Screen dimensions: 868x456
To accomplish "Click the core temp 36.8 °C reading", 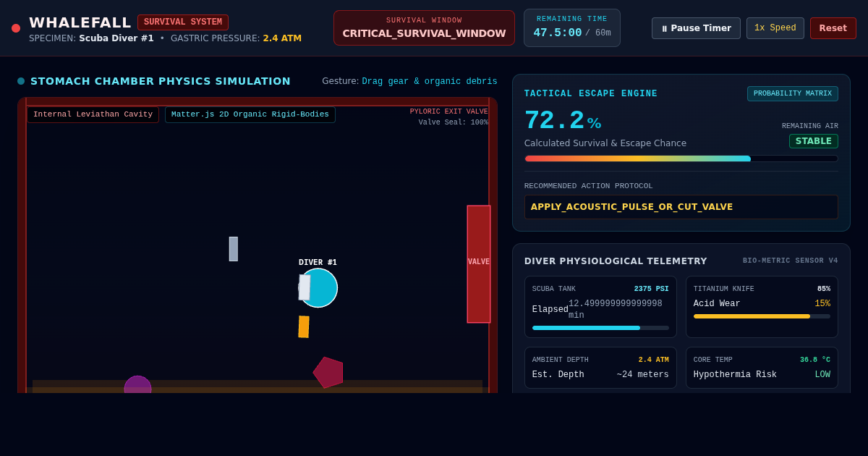I will pyautogui.click(x=815, y=360).
